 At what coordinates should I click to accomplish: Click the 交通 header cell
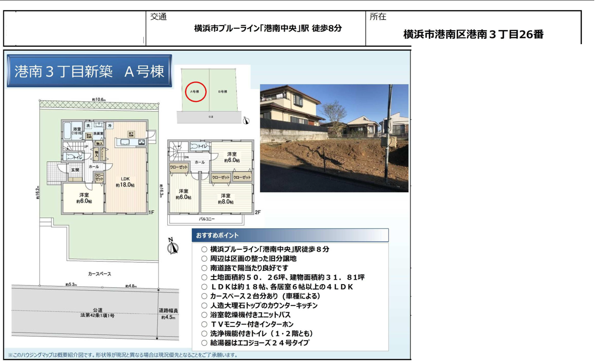pos(159,17)
